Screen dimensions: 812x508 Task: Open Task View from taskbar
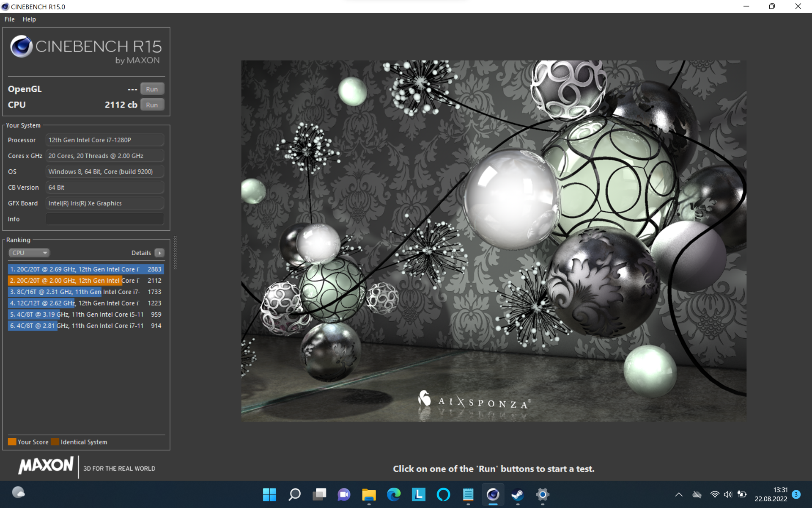pos(319,494)
